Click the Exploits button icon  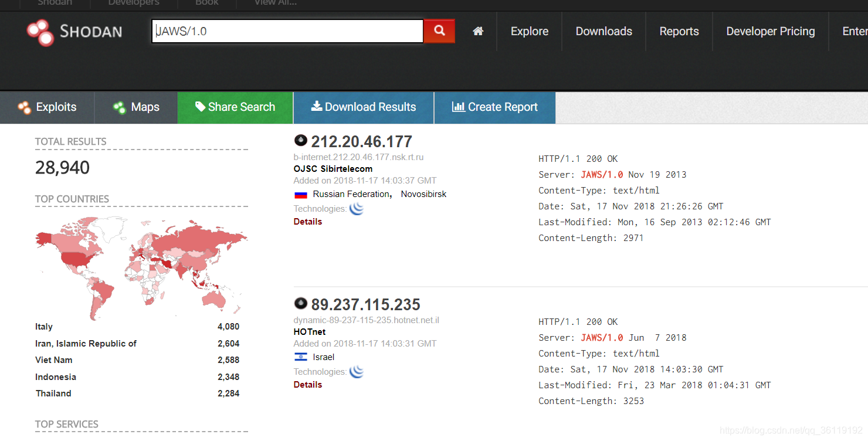coord(24,107)
